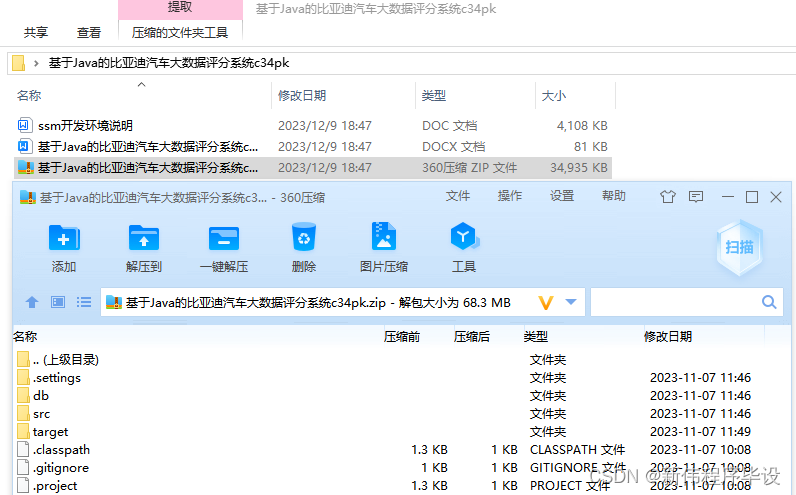Viewport: 796px width, 495px height.
Task: Click the src folder icon
Action: coord(23,414)
